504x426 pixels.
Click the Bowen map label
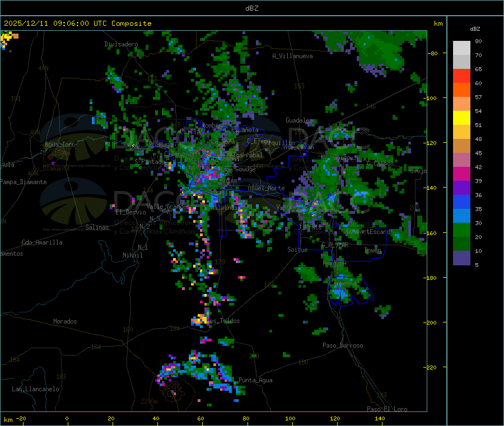(373, 250)
